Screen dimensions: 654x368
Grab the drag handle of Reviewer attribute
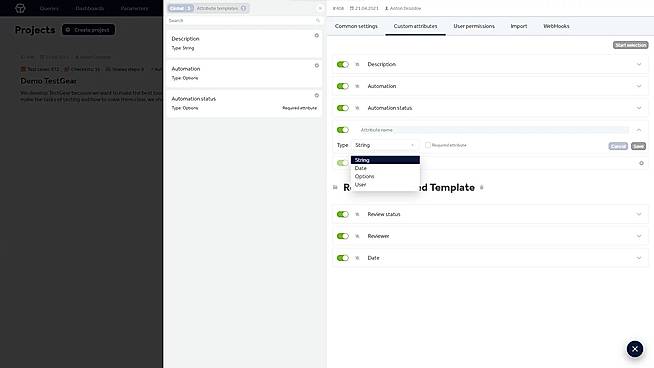point(357,236)
